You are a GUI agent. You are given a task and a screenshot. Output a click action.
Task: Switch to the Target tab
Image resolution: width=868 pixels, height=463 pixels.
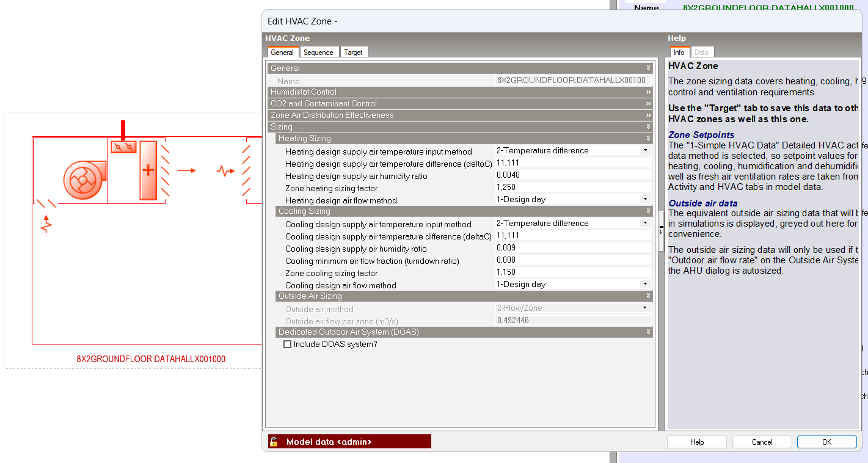[x=353, y=53]
